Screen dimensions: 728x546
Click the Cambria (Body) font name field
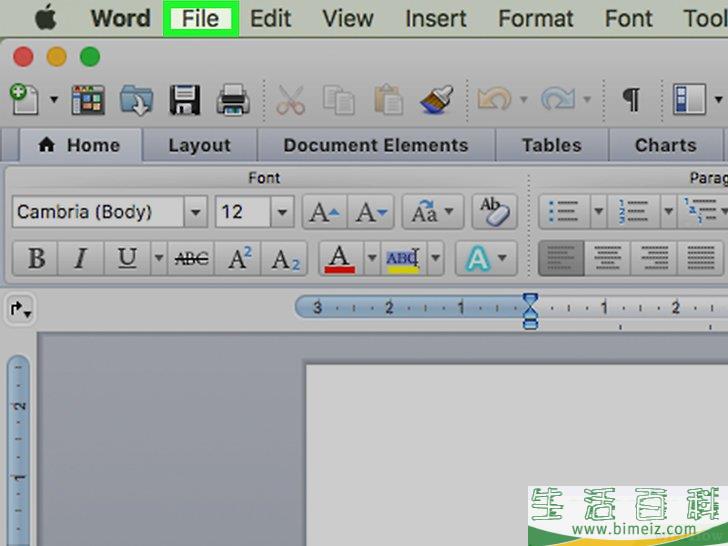[x=98, y=212]
